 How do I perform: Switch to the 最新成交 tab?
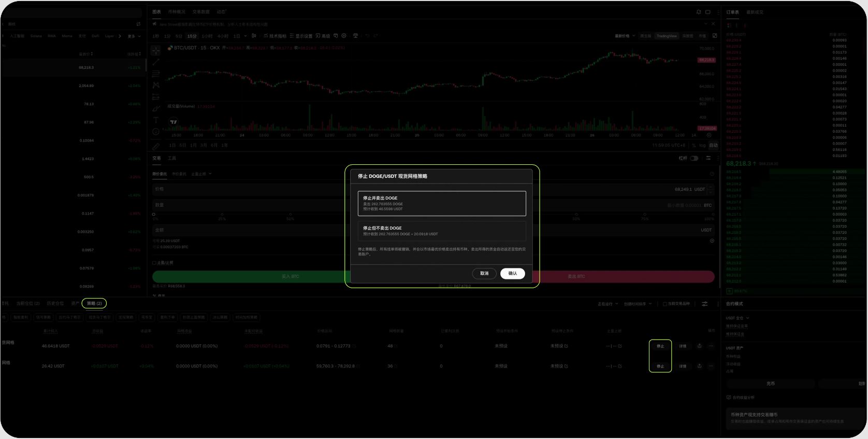click(755, 12)
